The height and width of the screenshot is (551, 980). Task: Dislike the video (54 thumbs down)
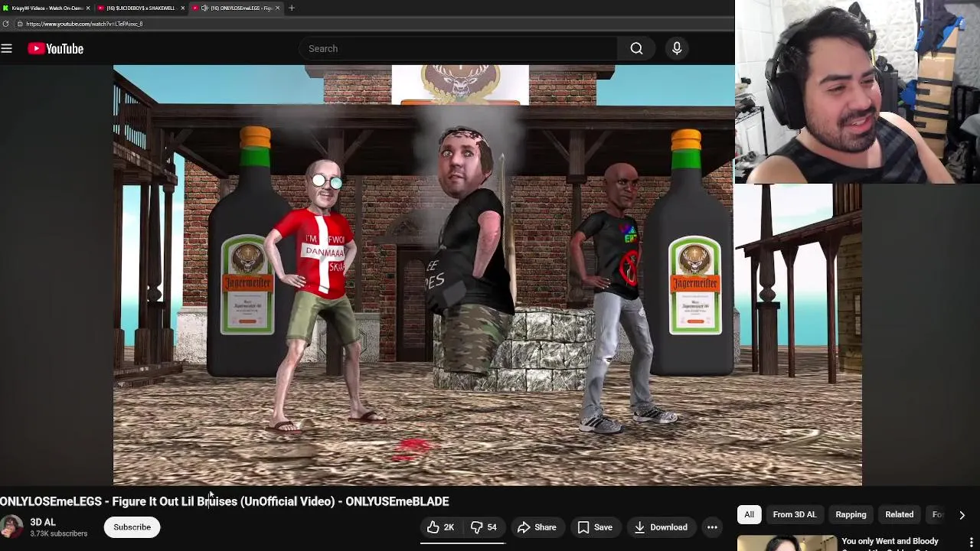pos(483,527)
